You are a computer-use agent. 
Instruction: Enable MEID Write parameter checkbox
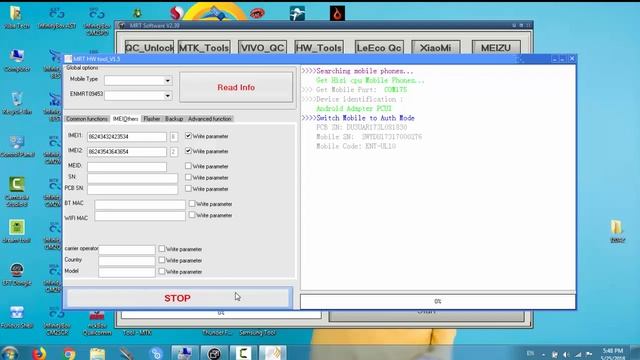(188, 166)
